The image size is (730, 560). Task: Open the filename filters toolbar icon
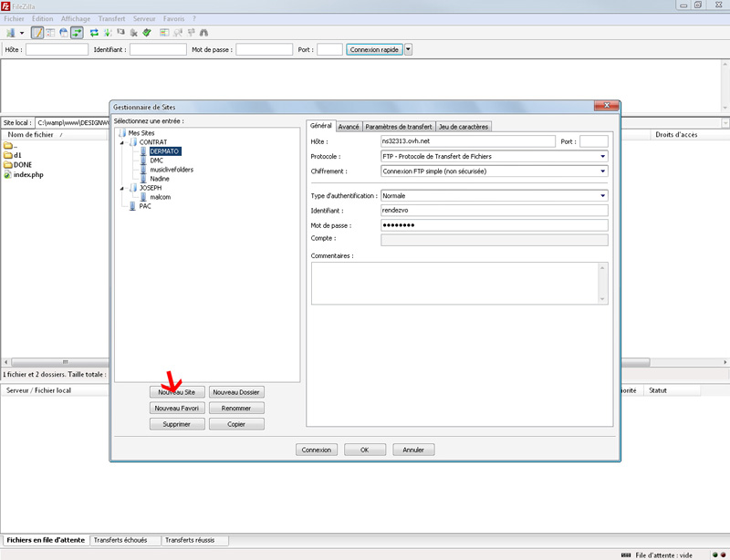pyautogui.click(x=164, y=33)
